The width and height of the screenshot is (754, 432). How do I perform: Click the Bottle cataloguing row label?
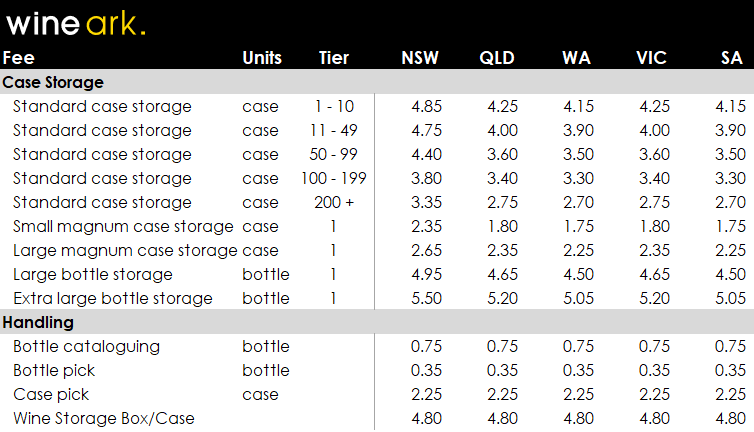(x=87, y=346)
